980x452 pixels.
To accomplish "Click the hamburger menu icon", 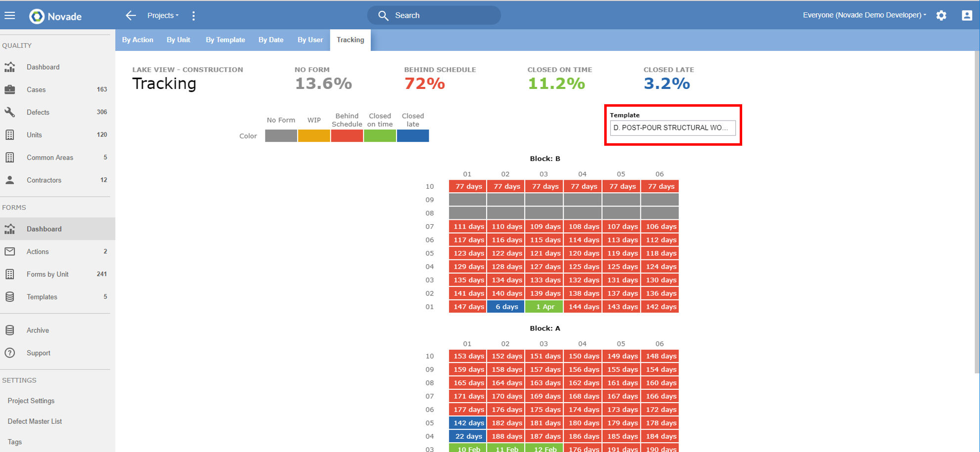I will (x=10, y=14).
